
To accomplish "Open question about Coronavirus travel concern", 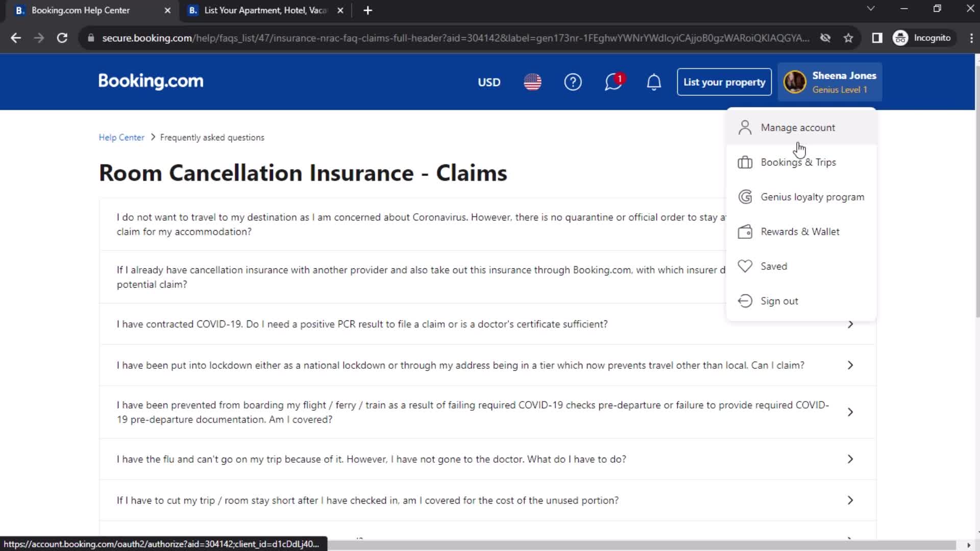I will pyautogui.click(x=413, y=224).
